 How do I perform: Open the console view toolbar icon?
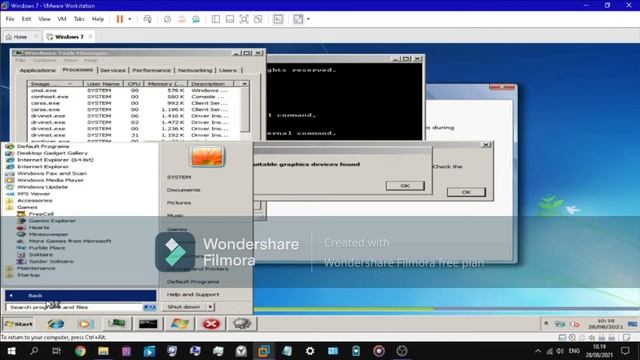(278, 19)
